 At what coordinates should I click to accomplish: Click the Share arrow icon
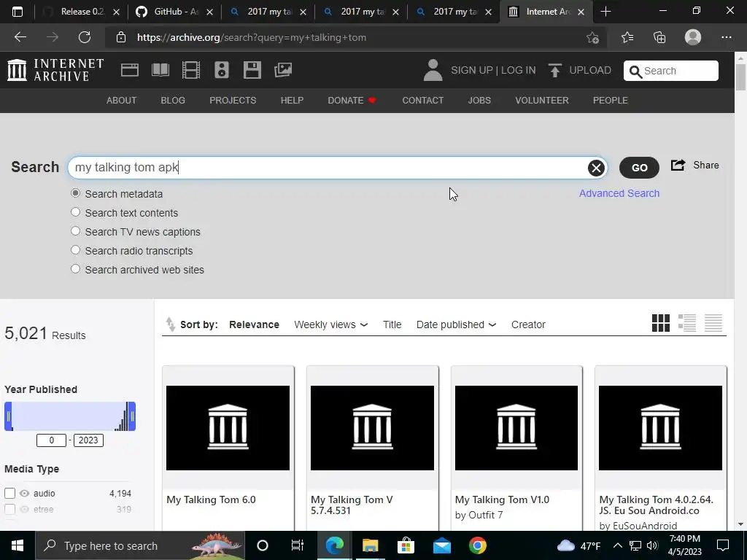678,166
